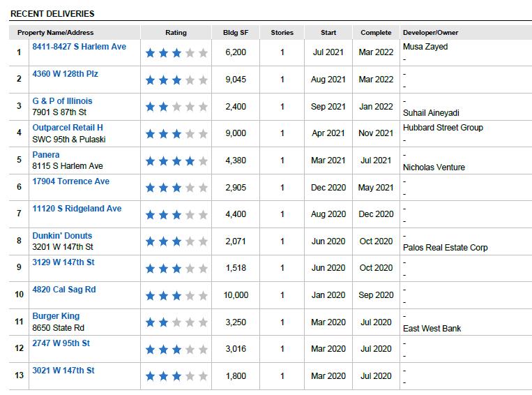Click the second star in 4820 Cal Sag Rd row

pos(163,295)
